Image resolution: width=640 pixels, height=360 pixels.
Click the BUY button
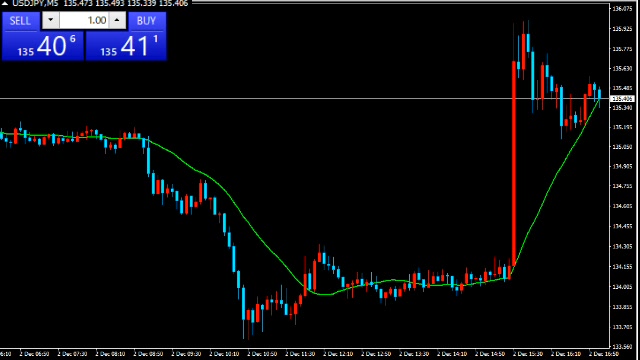click(146, 21)
